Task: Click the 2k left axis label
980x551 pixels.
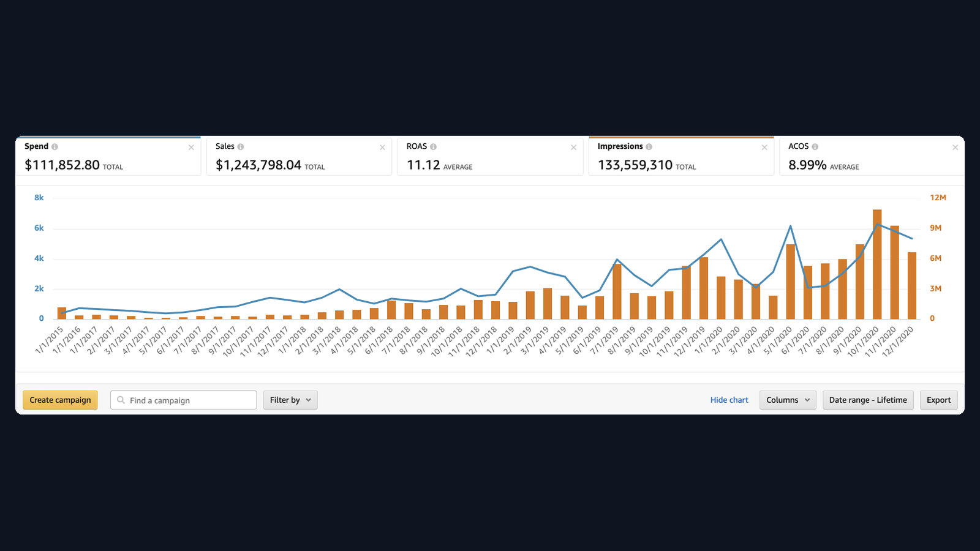Action: (x=39, y=288)
